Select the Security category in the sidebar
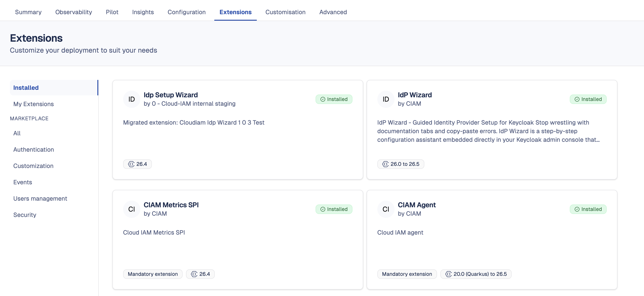 [24, 215]
